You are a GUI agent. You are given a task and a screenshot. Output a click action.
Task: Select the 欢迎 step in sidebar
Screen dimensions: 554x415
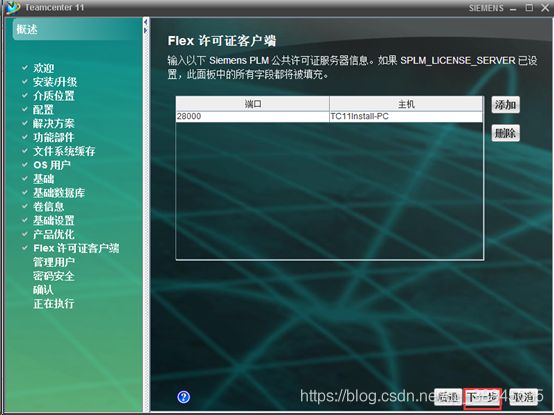pyautogui.click(x=44, y=68)
